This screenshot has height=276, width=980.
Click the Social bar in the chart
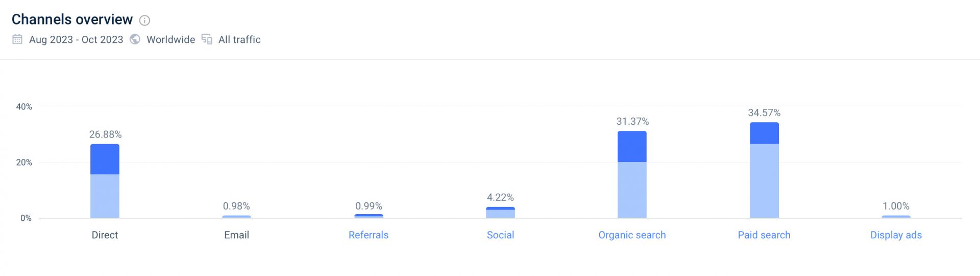coord(500,213)
